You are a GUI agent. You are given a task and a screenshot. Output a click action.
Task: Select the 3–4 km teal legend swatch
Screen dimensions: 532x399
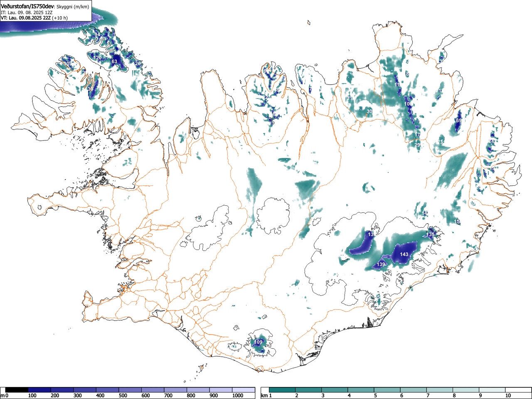tap(335, 390)
